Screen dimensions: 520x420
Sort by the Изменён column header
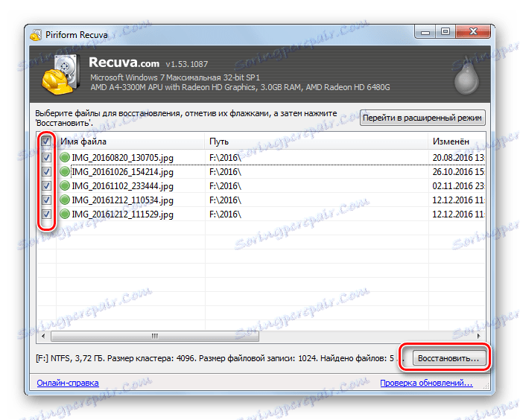point(457,141)
